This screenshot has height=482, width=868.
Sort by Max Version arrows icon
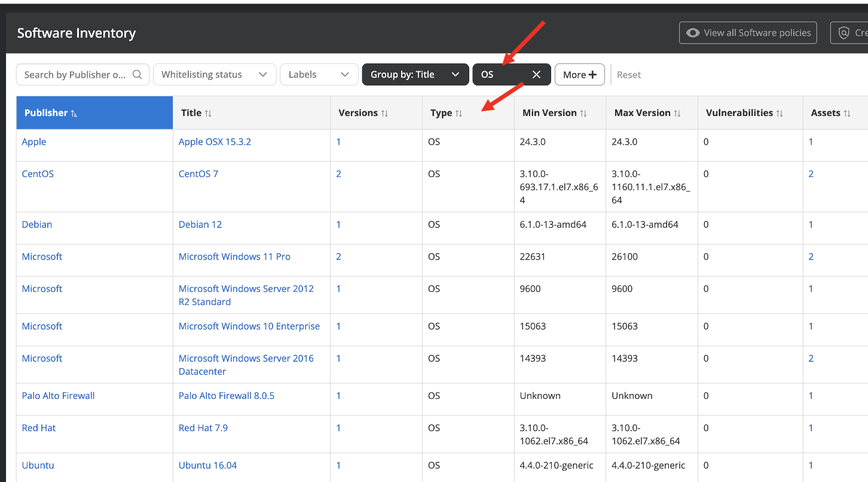click(x=677, y=113)
